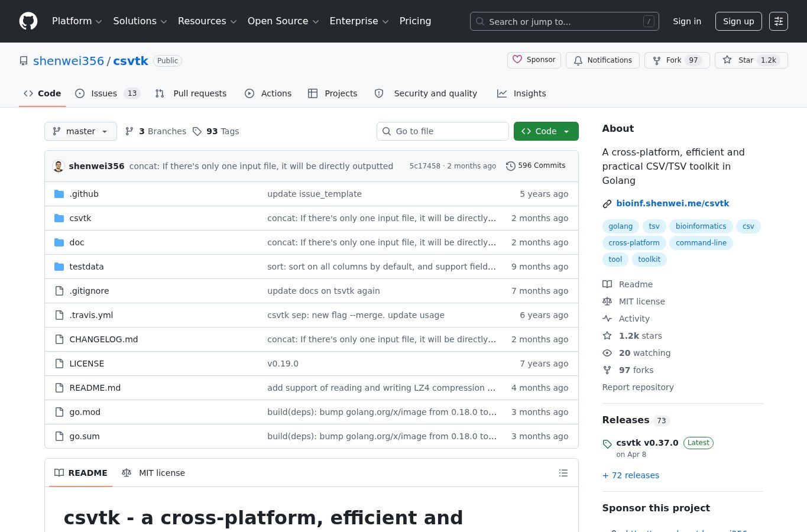This screenshot has width=807, height=532.
Task: Open commit hash 5c17458
Action: [425, 166]
